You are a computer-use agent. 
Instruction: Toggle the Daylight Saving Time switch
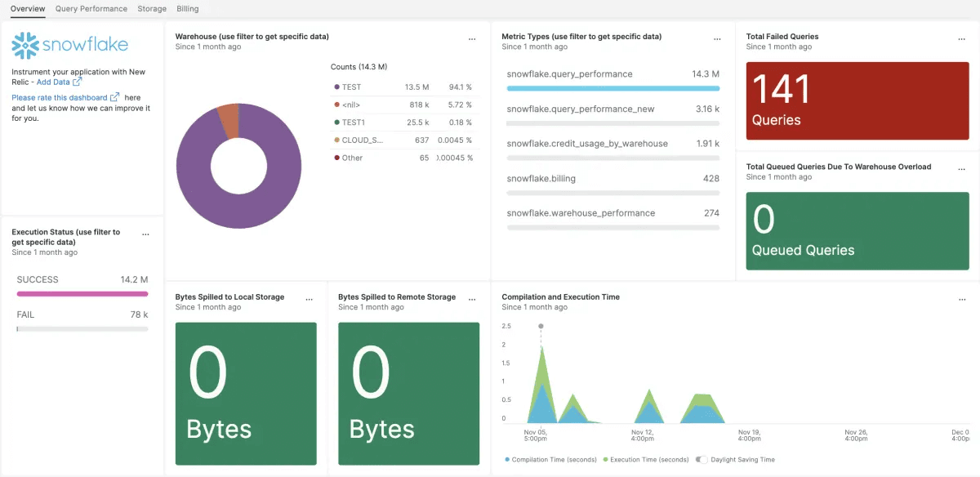[701, 460]
